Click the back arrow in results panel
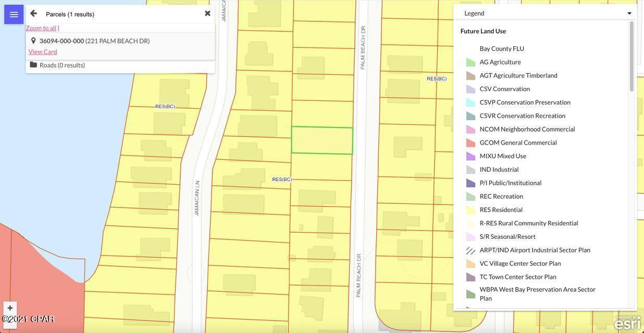Screen dimensions: 644x333 [33, 14]
